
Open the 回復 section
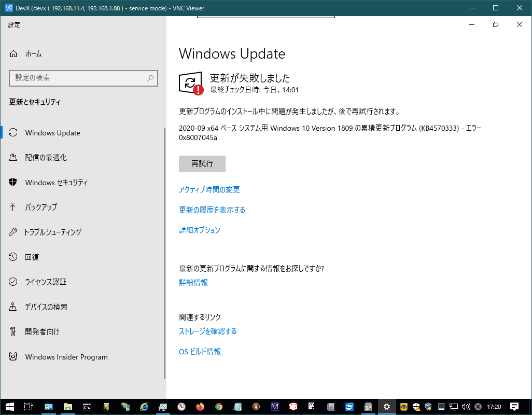(x=82, y=257)
